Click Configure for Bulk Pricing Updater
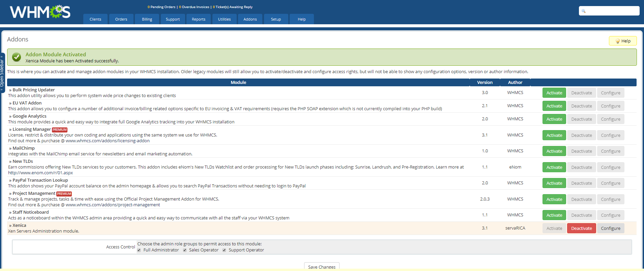The height and width of the screenshot is (271, 644). click(x=611, y=93)
